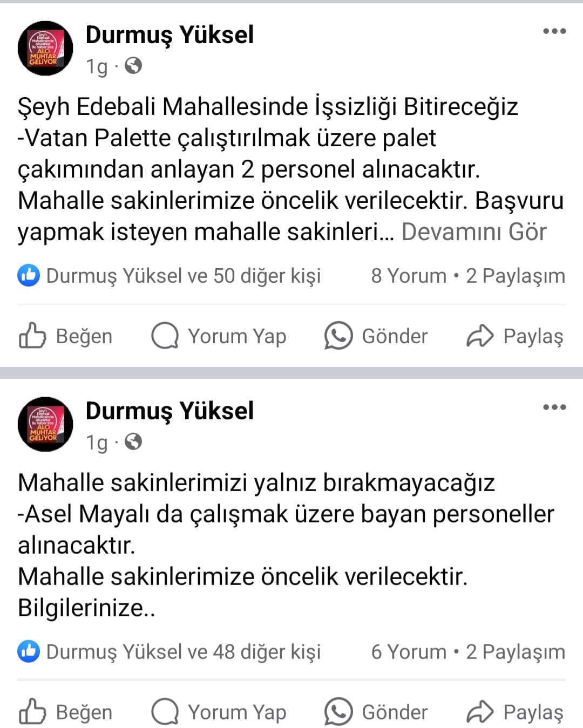The image size is (583, 728).
Task: Open the second post's three-dot menu
Action: coord(554,407)
